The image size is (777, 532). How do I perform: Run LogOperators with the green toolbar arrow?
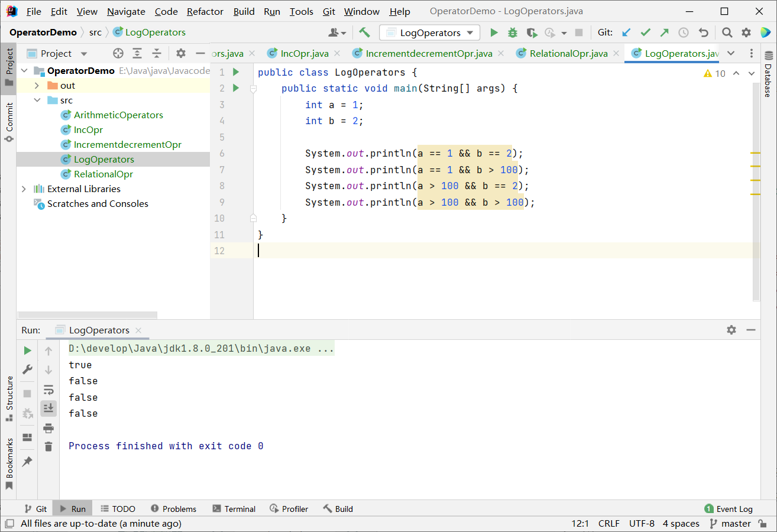(494, 33)
